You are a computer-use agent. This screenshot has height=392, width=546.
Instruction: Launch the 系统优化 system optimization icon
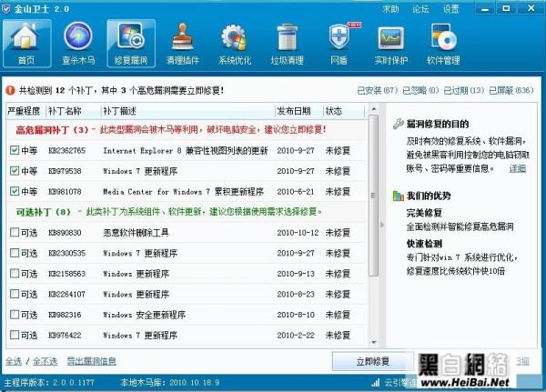point(234,44)
